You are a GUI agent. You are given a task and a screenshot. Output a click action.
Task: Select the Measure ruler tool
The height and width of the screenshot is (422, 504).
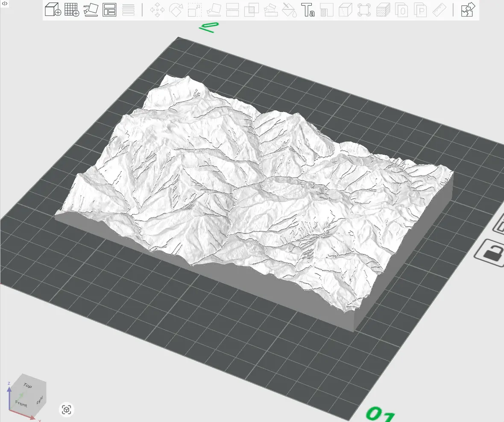point(439,10)
